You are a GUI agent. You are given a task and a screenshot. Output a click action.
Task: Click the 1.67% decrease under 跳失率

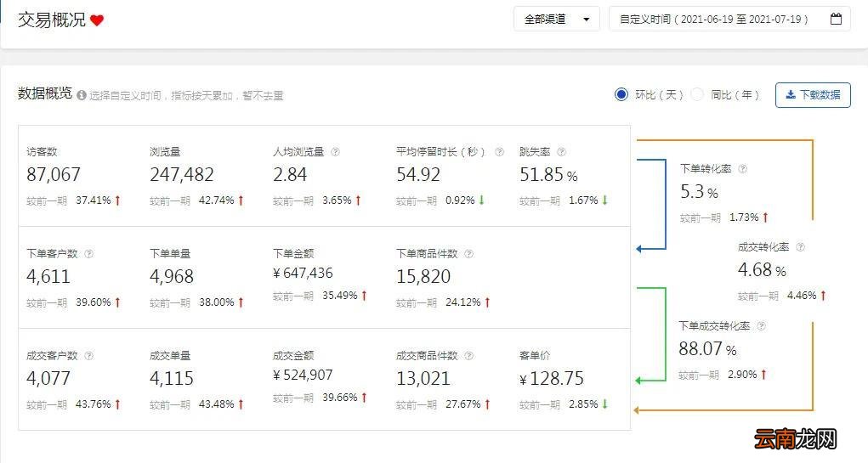[588, 200]
